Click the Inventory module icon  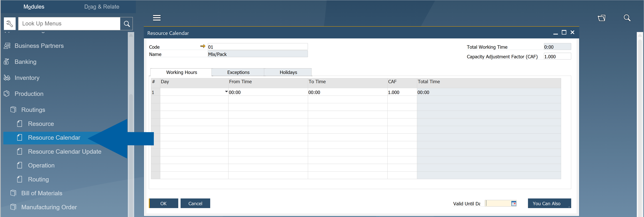pyautogui.click(x=7, y=78)
